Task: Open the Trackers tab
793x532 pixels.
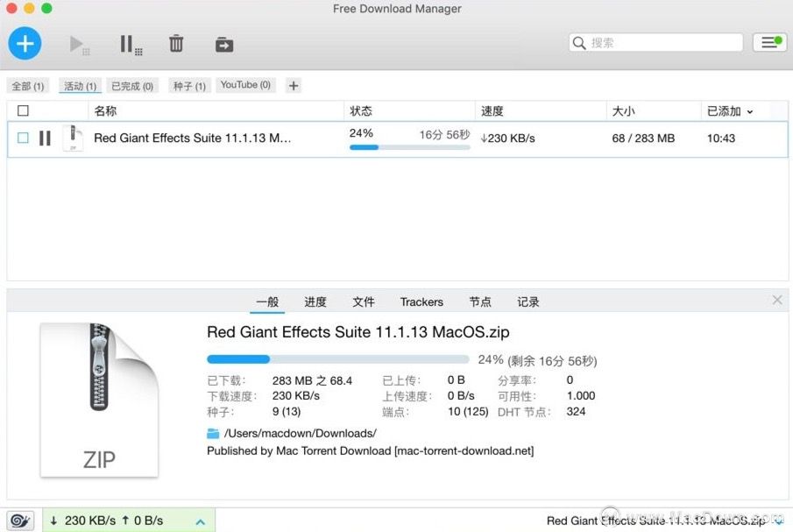Action: (421, 301)
